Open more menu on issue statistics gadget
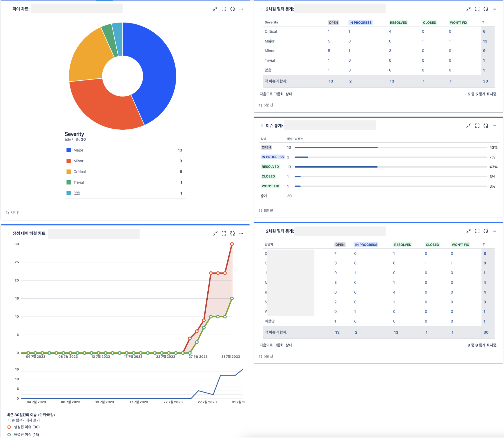Screen dimensions: 504x438 pos(494,126)
